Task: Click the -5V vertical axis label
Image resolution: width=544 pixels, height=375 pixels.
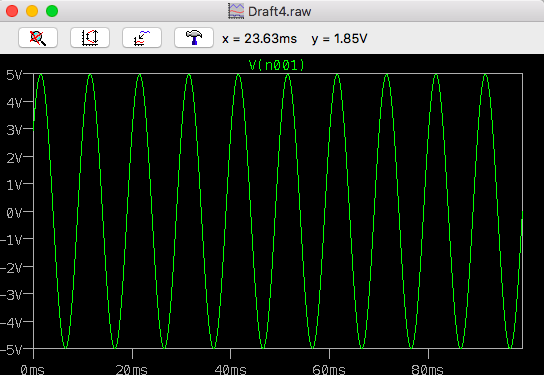Action: pyautogui.click(x=11, y=350)
